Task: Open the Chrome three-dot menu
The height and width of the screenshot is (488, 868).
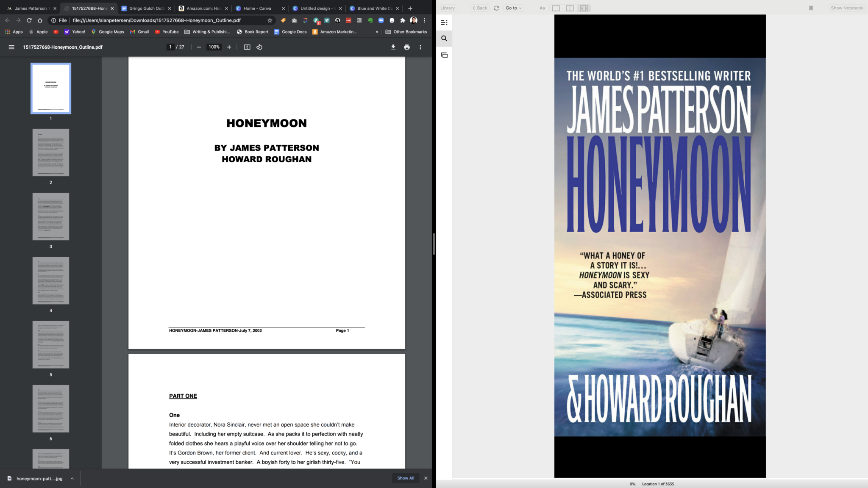Action: [424, 20]
